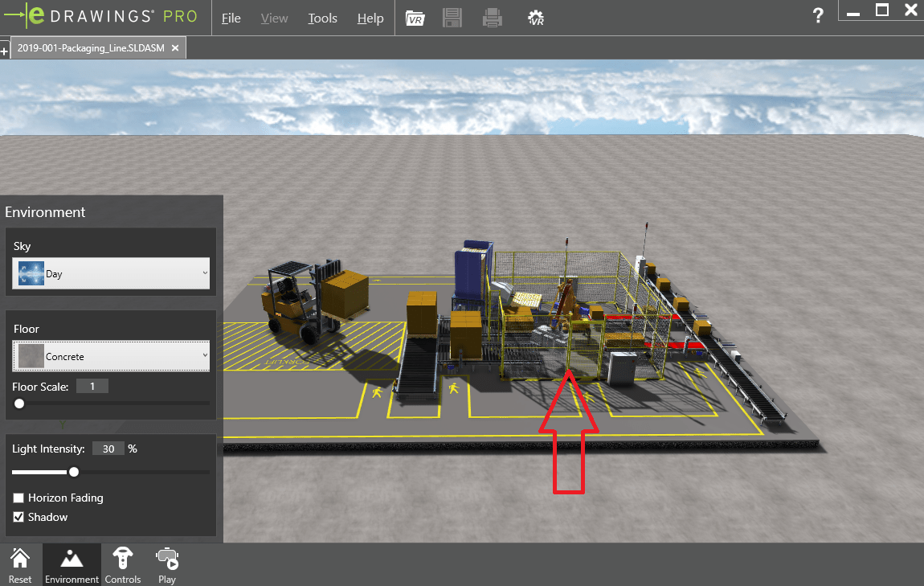Open the Sky dropdown showing Day
Screen dimensions: 924x586
[111, 273]
